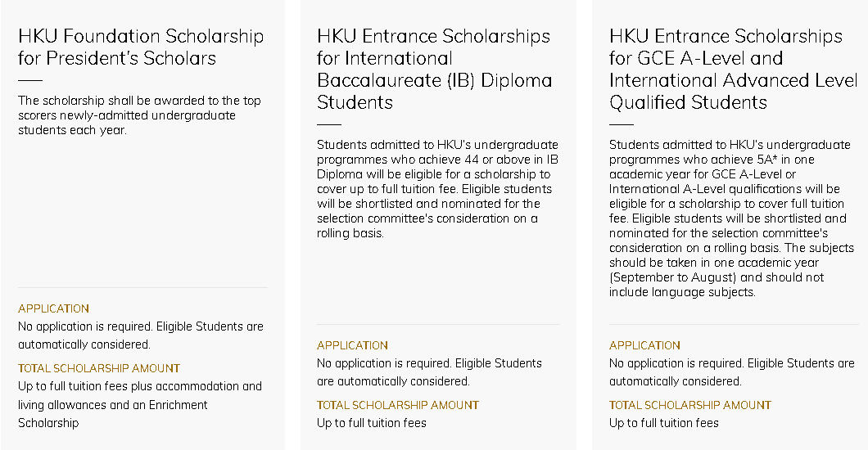The width and height of the screenshot is (868, 450).
Task: Click 'Up to full tuition fees' in GCE card
Action: pyautogui.click(x=664, y=423)
